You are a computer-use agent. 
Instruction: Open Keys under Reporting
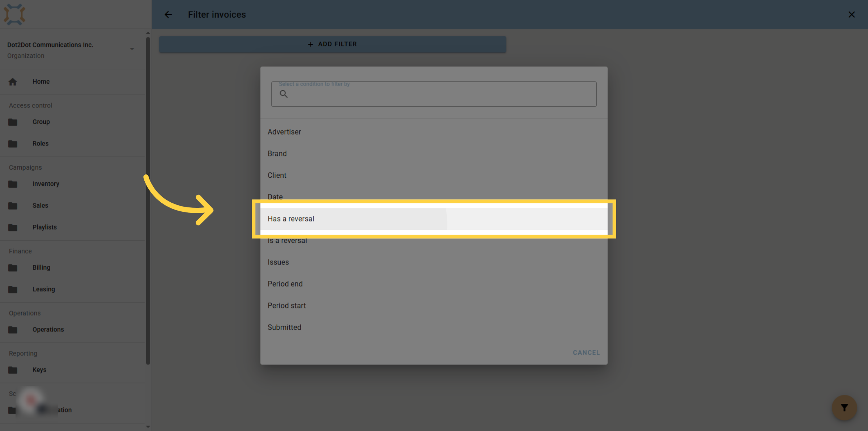point(72,370)
